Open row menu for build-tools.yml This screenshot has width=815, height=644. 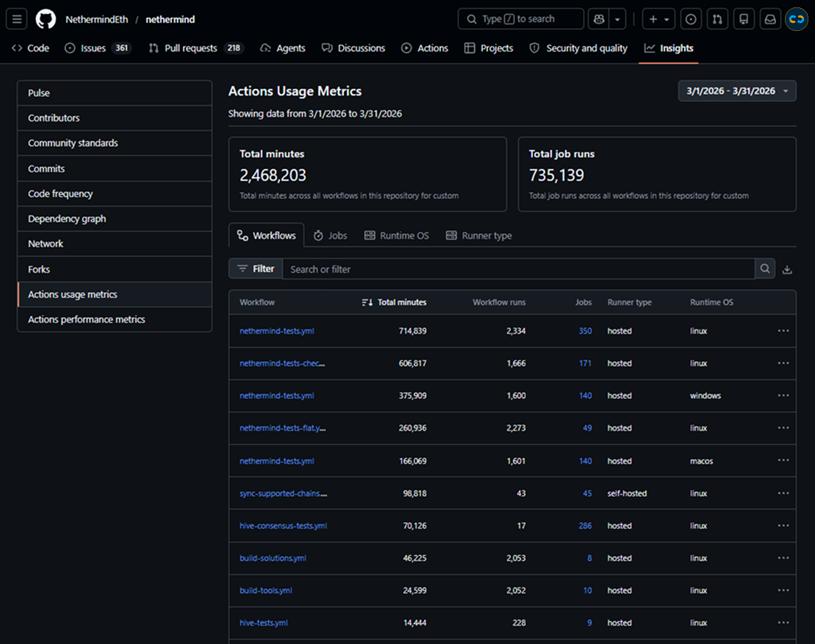783,590
